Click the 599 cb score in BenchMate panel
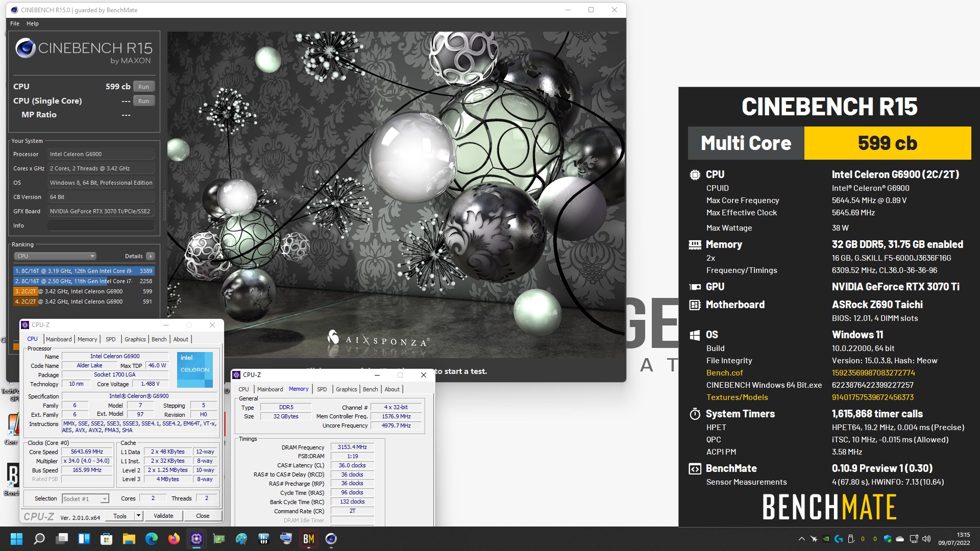The height and width of the screenshot is (551, 980). click(x=888, y=143)
